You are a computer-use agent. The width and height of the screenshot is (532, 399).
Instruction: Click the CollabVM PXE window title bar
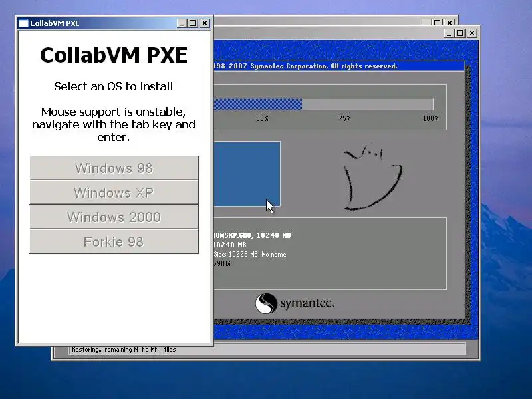[114, 23]
